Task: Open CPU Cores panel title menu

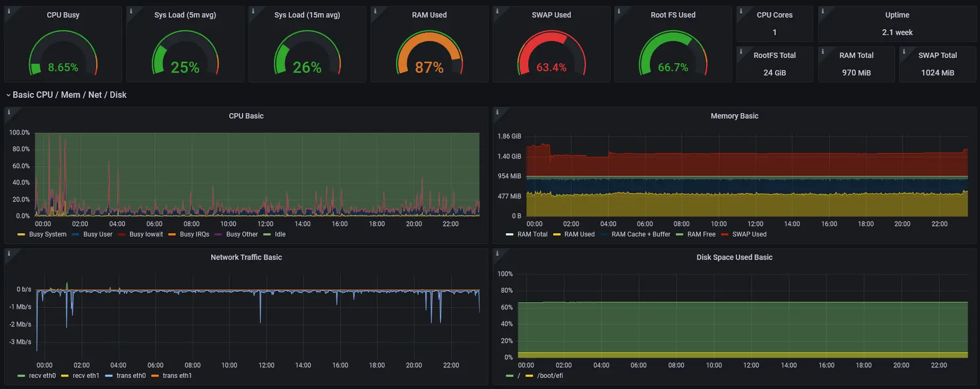Action: (x=775, y=15)
